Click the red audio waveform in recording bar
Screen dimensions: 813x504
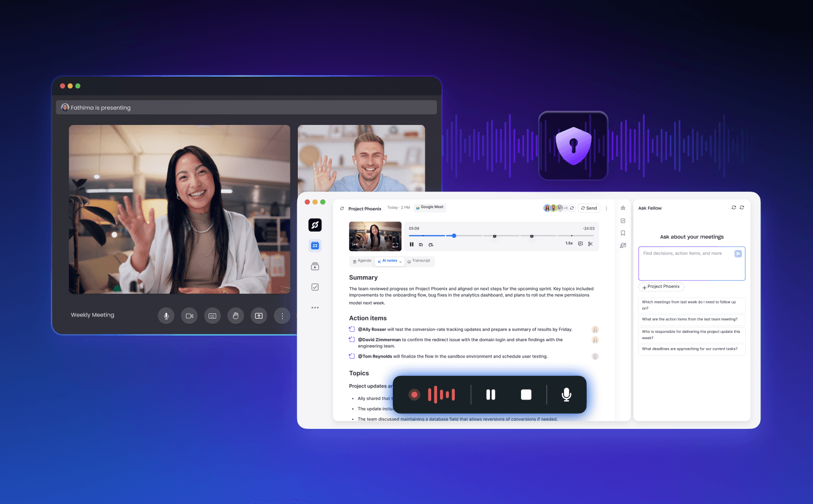442,394
